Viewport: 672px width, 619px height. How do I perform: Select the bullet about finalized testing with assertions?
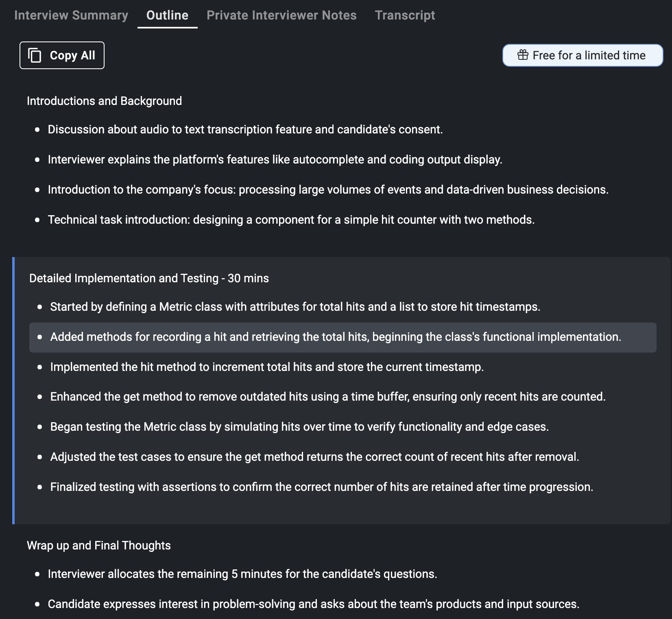tap(321, 487)
